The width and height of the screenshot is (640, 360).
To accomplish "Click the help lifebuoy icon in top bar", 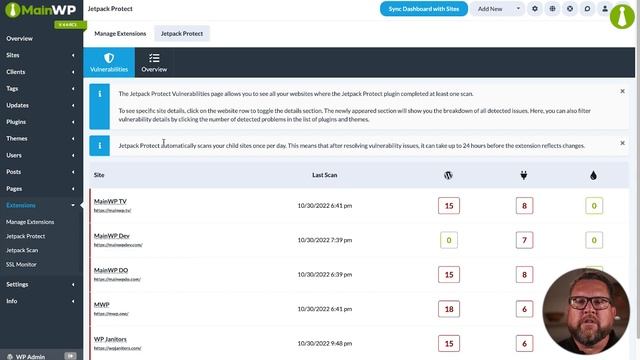I will point(570,9).
